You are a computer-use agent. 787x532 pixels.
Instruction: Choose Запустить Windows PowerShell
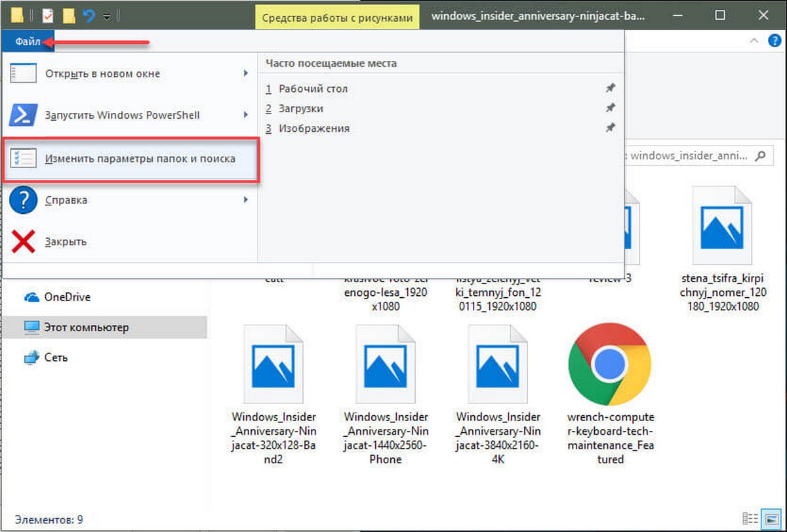pos(129,115)
